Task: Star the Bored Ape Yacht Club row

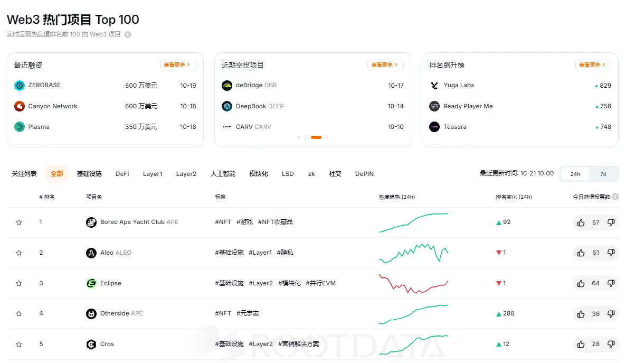Action: point(18,222)
